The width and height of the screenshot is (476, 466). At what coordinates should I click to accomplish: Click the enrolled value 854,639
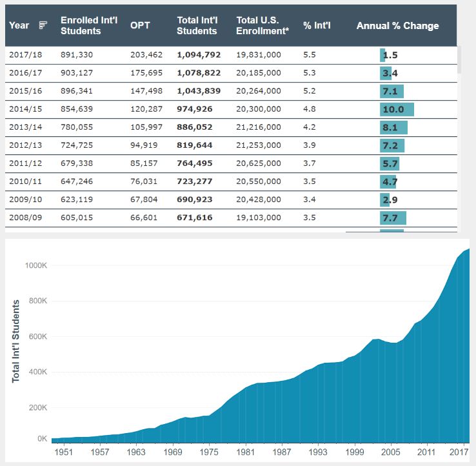pyautogui.click(x=77, y=109)
